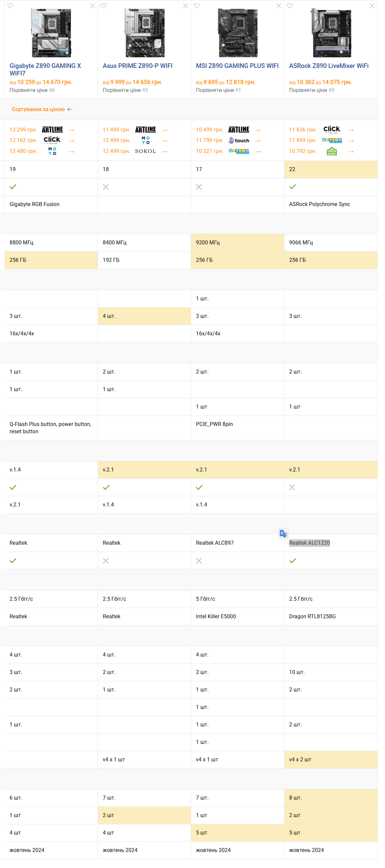
Task: Open Google Translate popup icon
Action: pos(283,534)
